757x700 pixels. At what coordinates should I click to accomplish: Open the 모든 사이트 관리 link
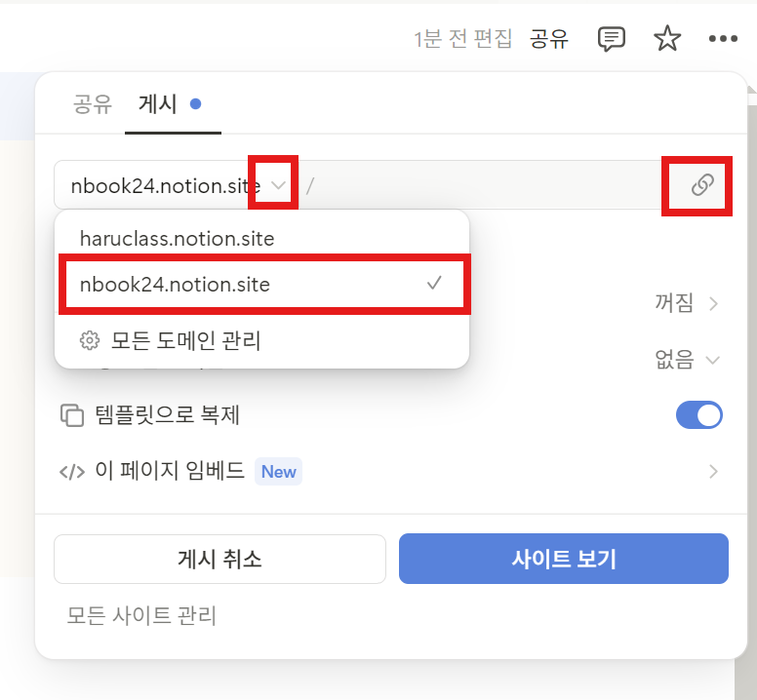point(141,615)
